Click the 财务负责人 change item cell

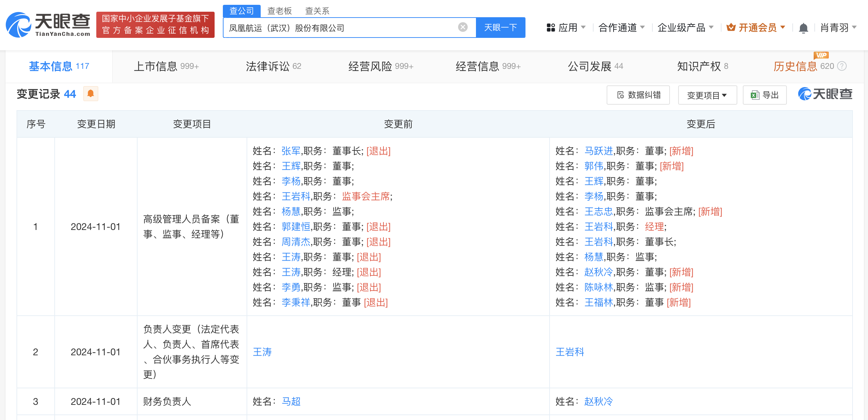point(192,401)
